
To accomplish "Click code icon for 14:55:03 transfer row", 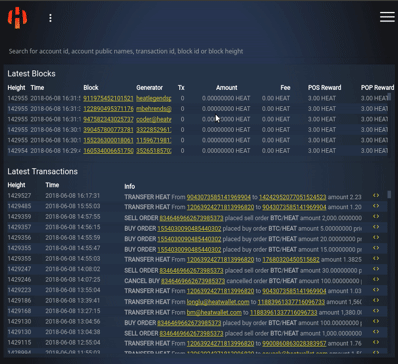I will 376,258.
